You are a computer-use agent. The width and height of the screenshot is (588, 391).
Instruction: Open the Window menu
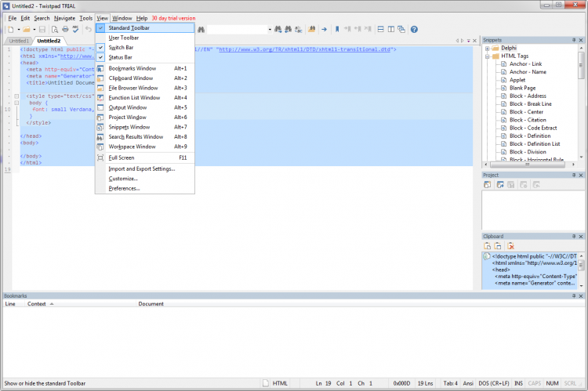click(122, 18)
